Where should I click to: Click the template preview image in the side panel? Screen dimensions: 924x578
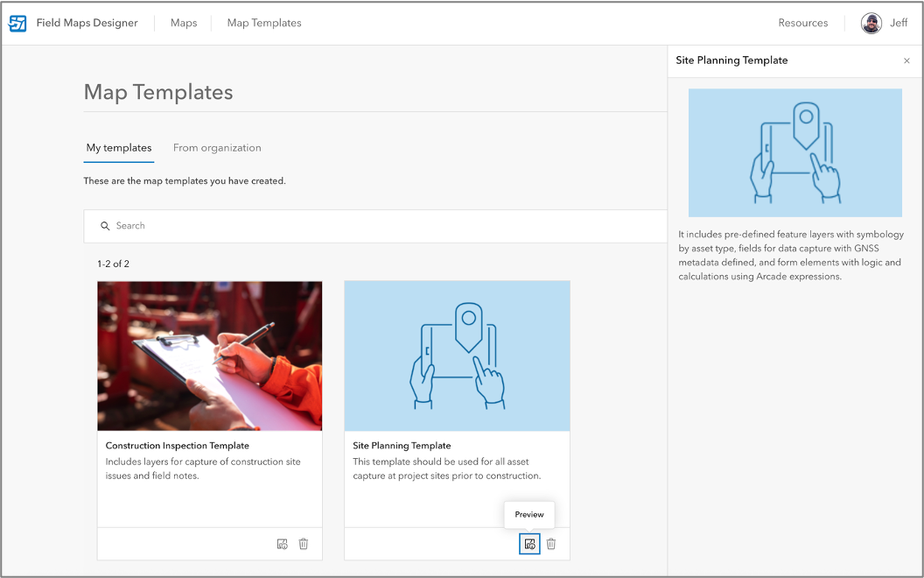point(794,152)
